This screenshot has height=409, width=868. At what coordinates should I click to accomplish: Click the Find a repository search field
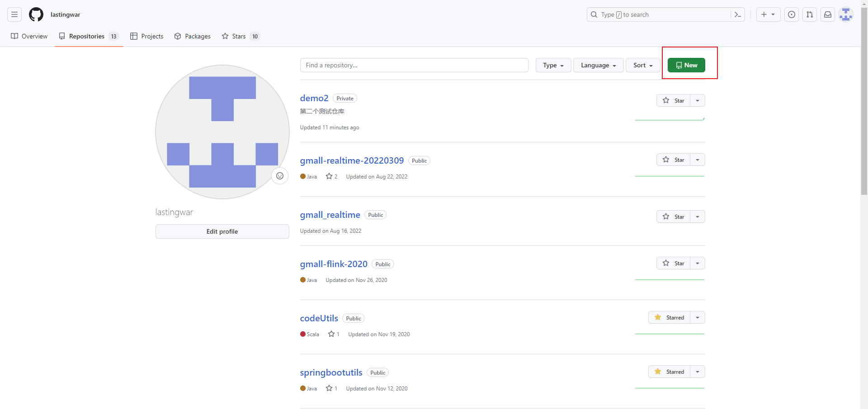(x=414, y=65)
